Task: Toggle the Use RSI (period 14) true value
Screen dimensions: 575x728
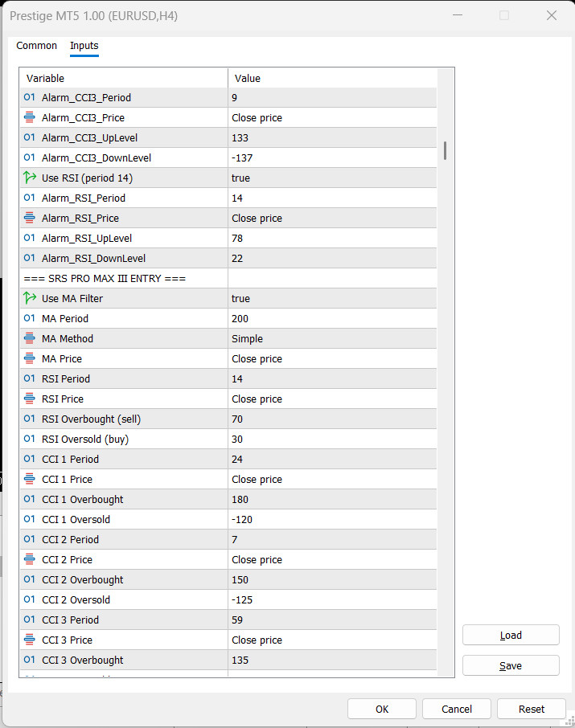Action: point(332,178)
